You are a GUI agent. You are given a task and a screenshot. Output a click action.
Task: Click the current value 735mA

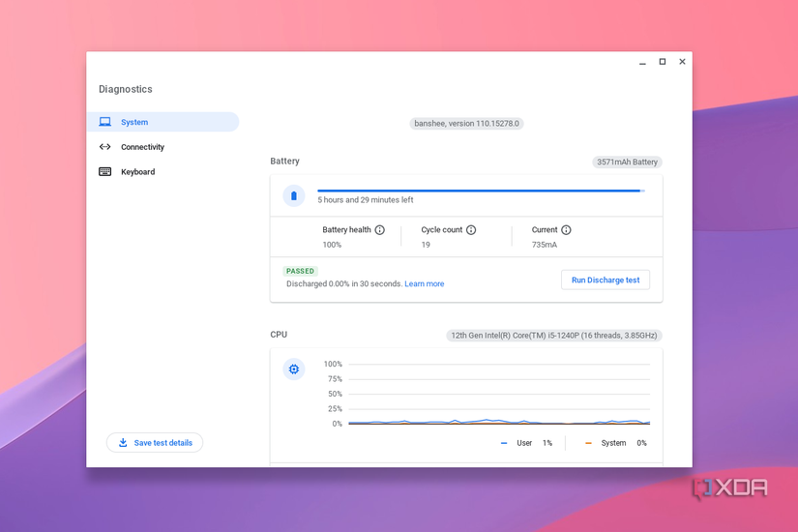tap(544, 245)
